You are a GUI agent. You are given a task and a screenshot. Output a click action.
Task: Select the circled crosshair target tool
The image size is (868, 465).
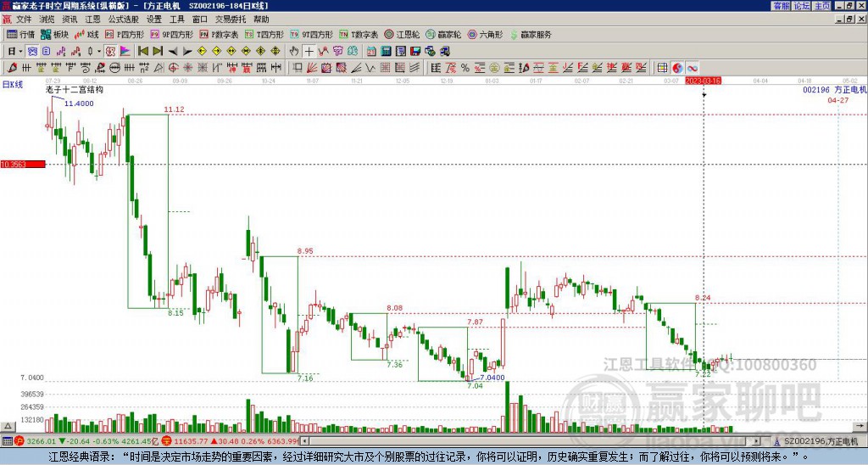(x=173, y=68)
